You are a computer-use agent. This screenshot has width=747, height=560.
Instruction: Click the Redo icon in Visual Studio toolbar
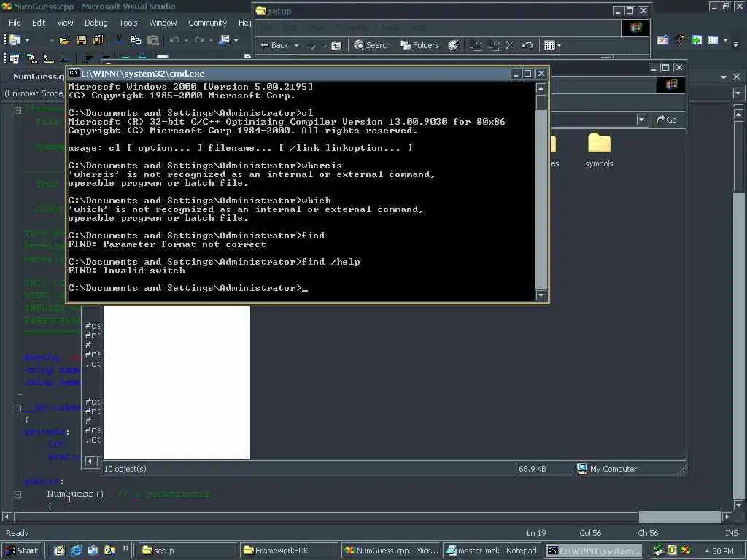(199, 41)
